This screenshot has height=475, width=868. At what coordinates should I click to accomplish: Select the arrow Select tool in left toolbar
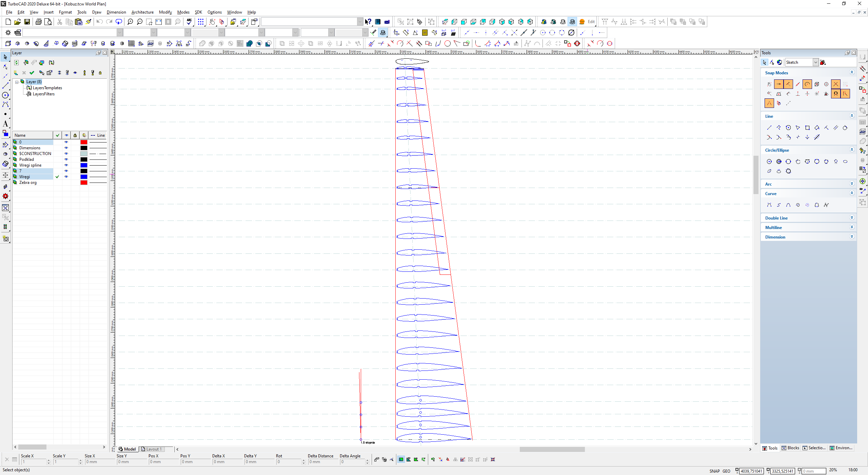pos(5,57)
